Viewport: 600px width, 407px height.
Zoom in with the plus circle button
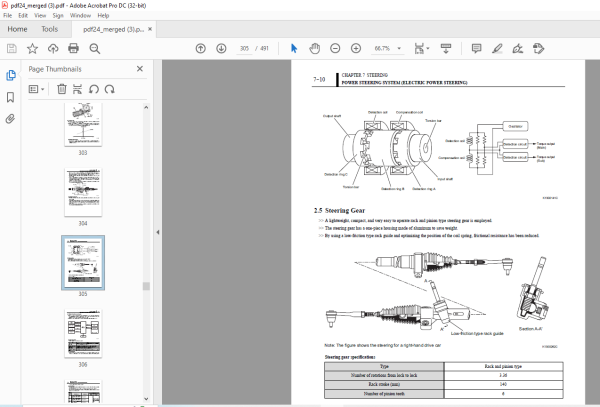356,49
